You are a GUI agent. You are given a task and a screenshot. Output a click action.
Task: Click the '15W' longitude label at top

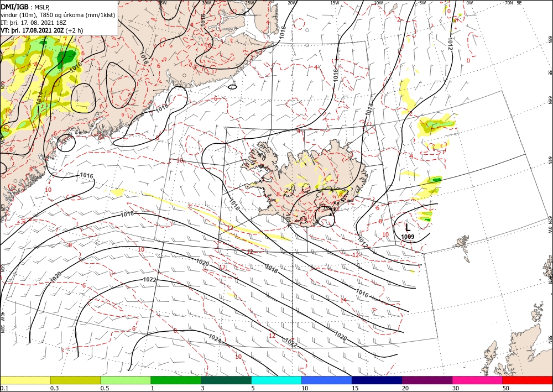pos(335,3)
